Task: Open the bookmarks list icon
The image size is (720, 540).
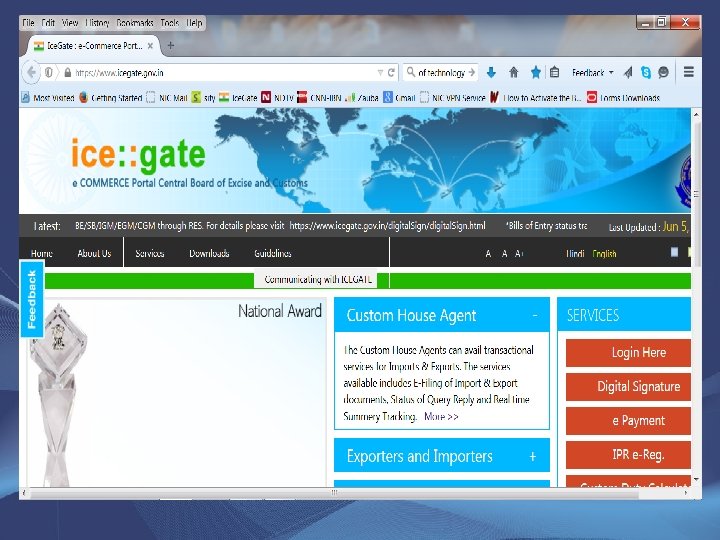Action: (x=554, y=73)
